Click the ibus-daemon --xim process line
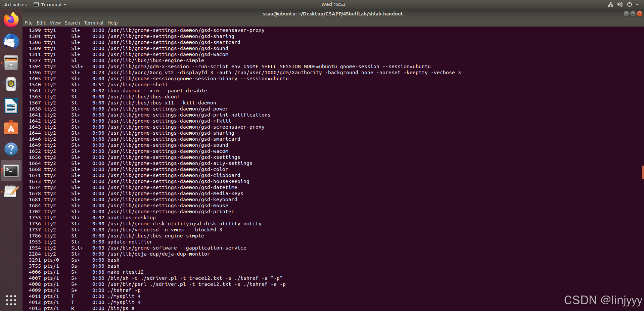 (x=118, y=91)
